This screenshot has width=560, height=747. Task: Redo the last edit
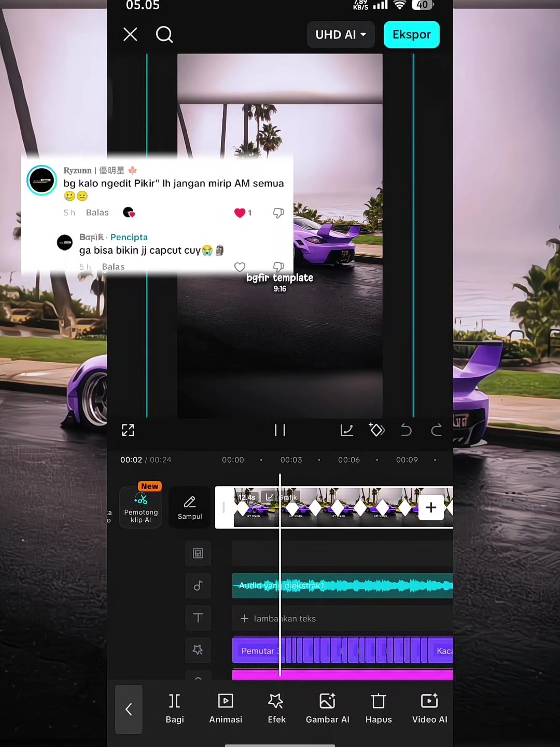[x=437, y=430]
